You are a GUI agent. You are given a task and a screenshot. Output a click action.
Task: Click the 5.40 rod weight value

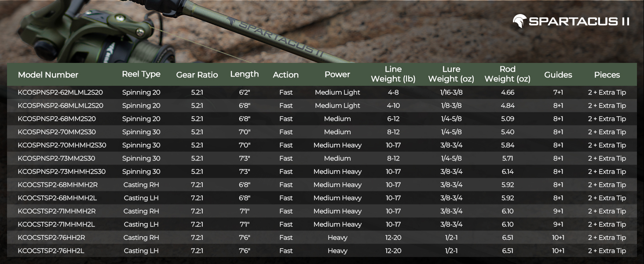[508, 132]
